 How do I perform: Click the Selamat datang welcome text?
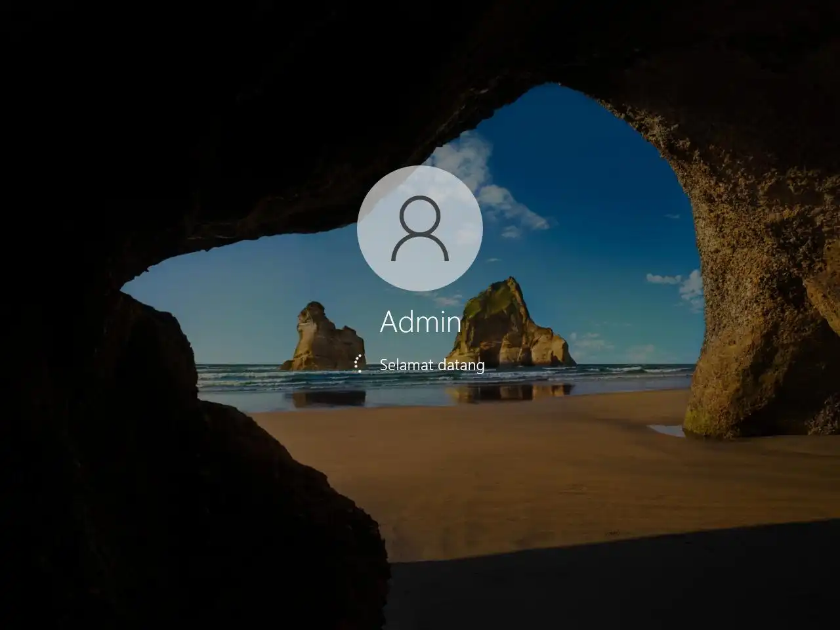(x=432, y=365)
